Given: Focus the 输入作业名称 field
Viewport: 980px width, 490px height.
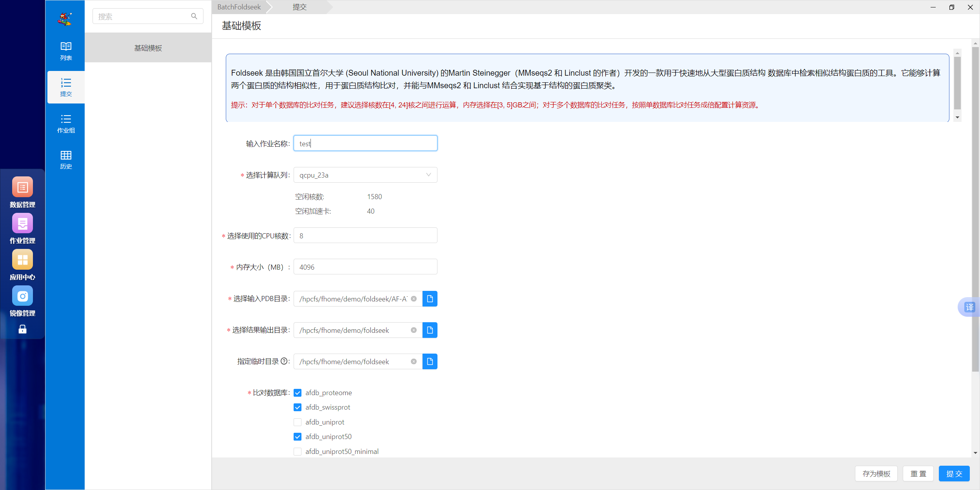Looking at the screenshot, I should point(365,143).
